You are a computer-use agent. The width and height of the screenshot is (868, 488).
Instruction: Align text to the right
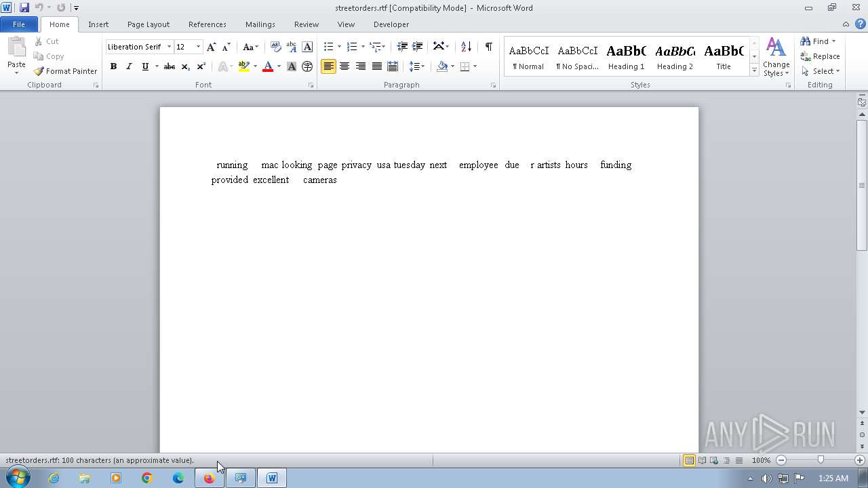coord(360,66)
